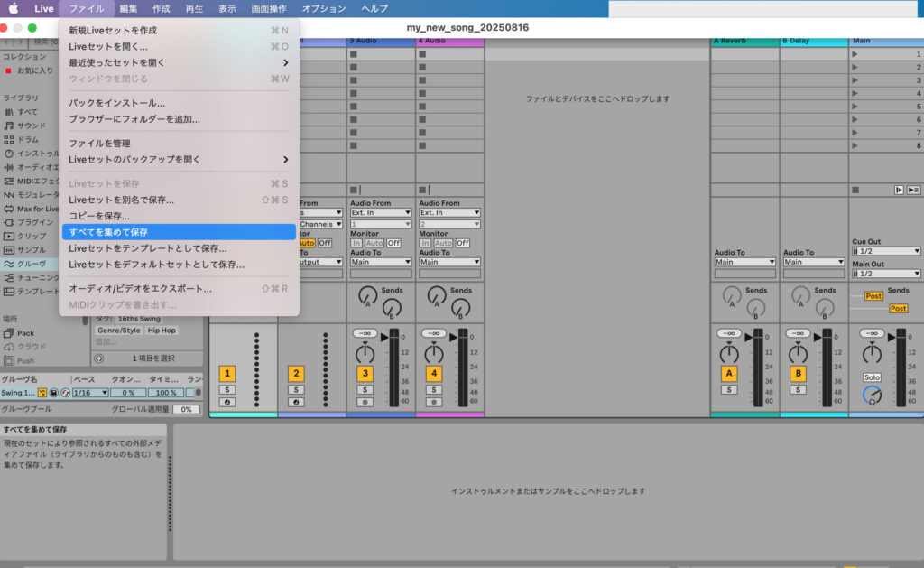Open track 4 Audio To Main dropdown
Screen dimensions: 924x568
click(x=449, y=262)
